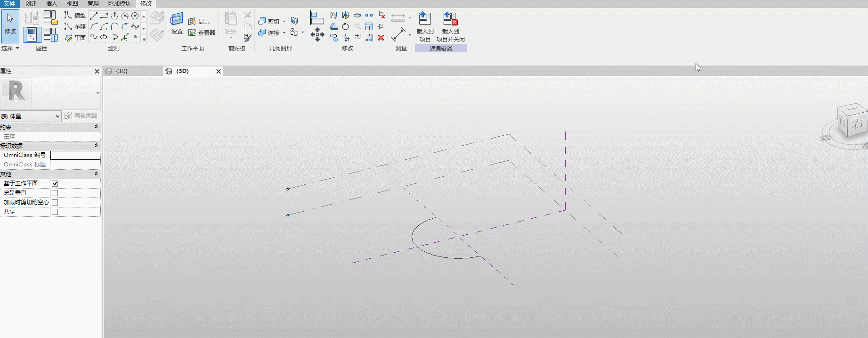This screenshot has width=868, height=338.
Task: Collapse the 标识数据 section
Action: click(96, 146)
